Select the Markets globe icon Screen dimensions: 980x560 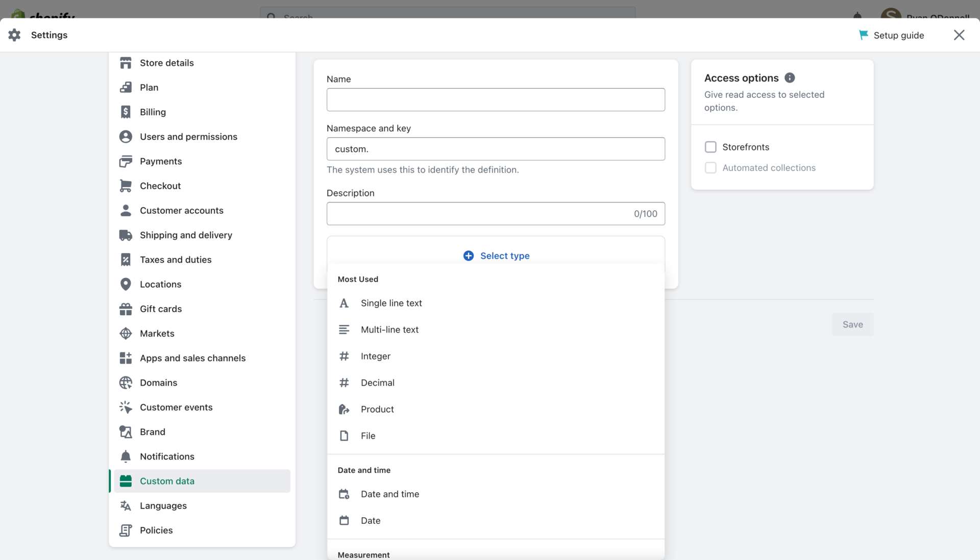click(126, 334)
